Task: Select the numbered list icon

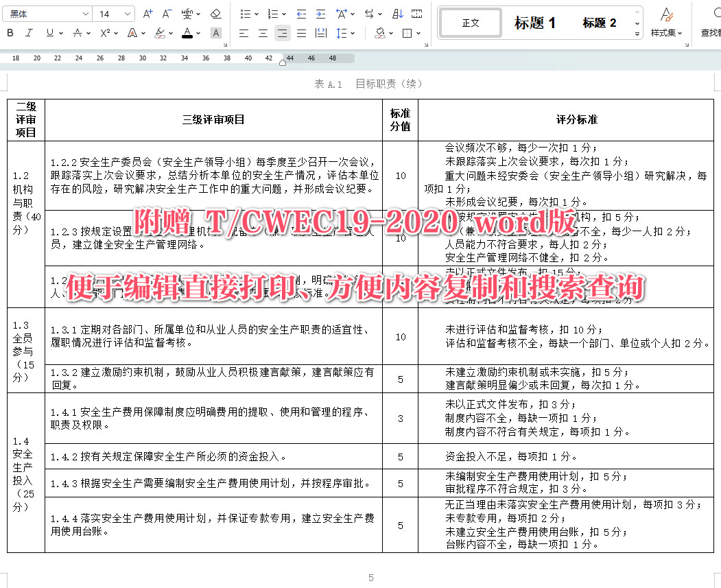Action: point(274,12)
